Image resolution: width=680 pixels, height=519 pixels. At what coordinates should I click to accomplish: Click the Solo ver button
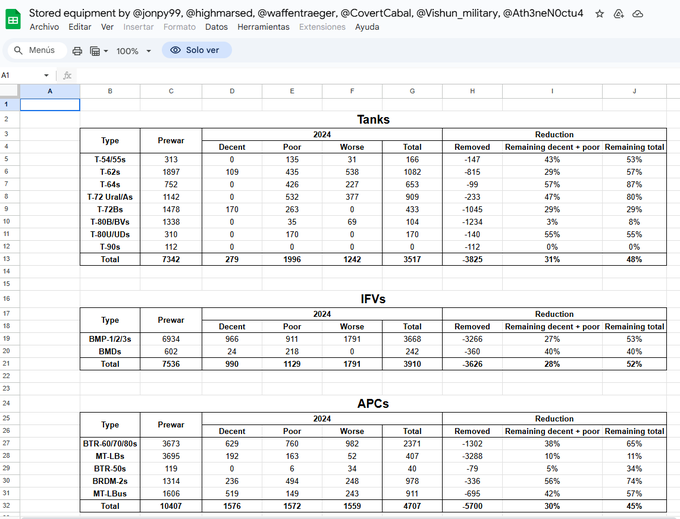click(196, 50)
